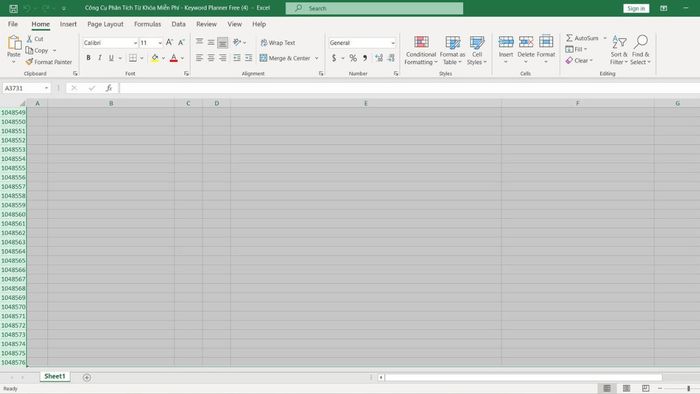Image resolution: width=700 pixels, height=394 pixels.
Task: Toggle Underline formatting
Action: (111, 58)
